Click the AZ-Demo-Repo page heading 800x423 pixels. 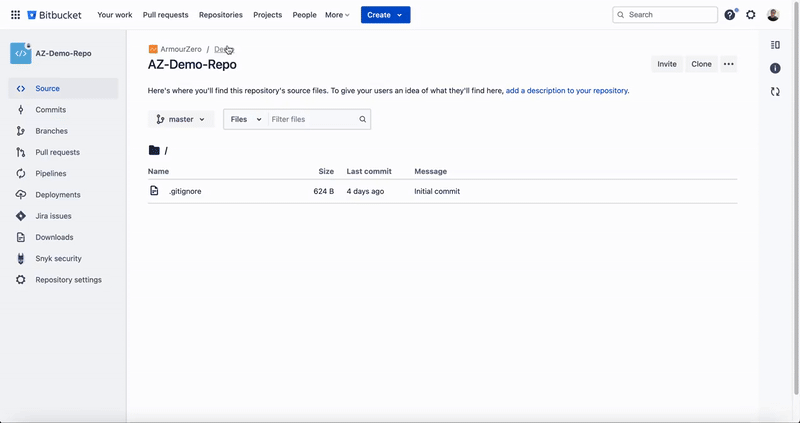tap(192, 65)
